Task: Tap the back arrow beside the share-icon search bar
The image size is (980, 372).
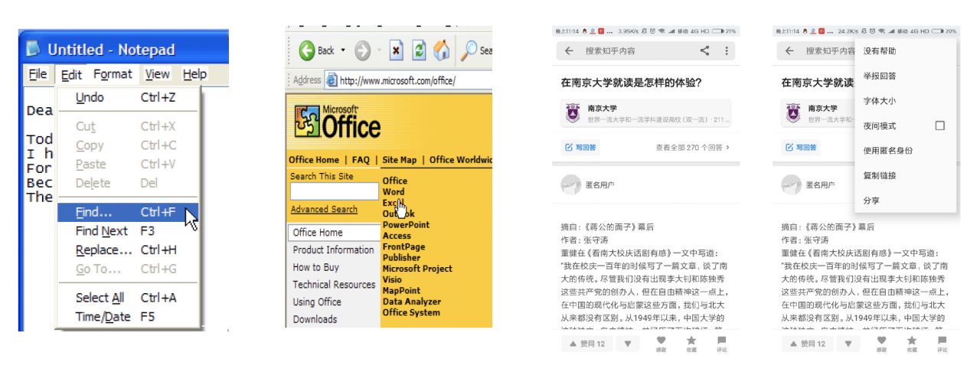Action: click(x=569, y=51)
